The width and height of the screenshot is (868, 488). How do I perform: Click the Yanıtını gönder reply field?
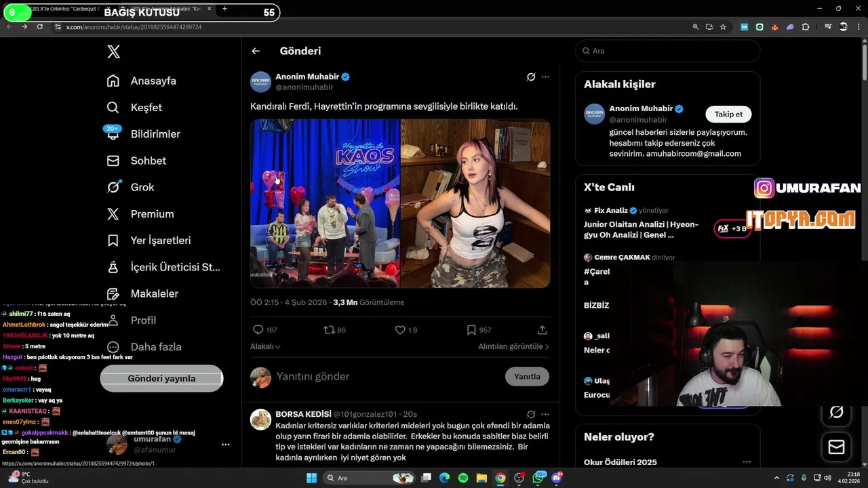(387, 376)
